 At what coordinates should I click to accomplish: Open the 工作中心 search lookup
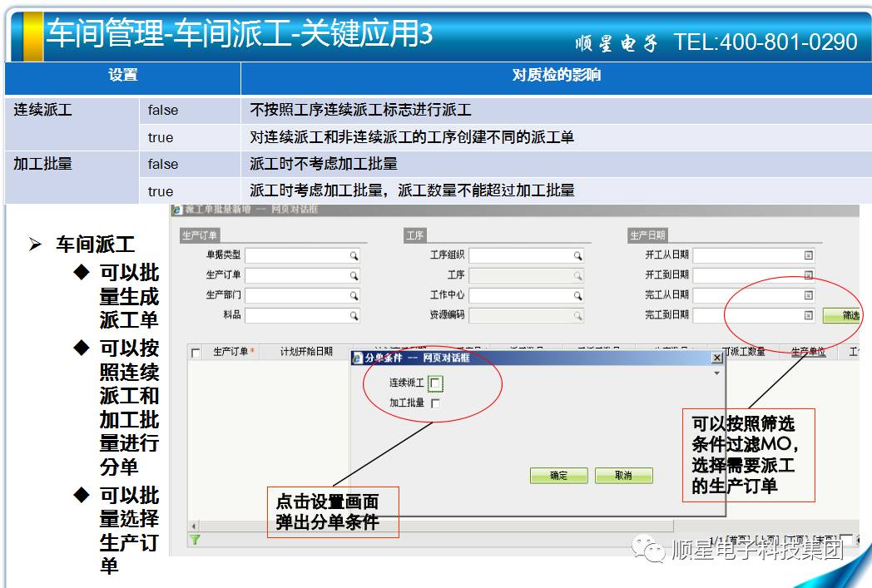point(578,295)
